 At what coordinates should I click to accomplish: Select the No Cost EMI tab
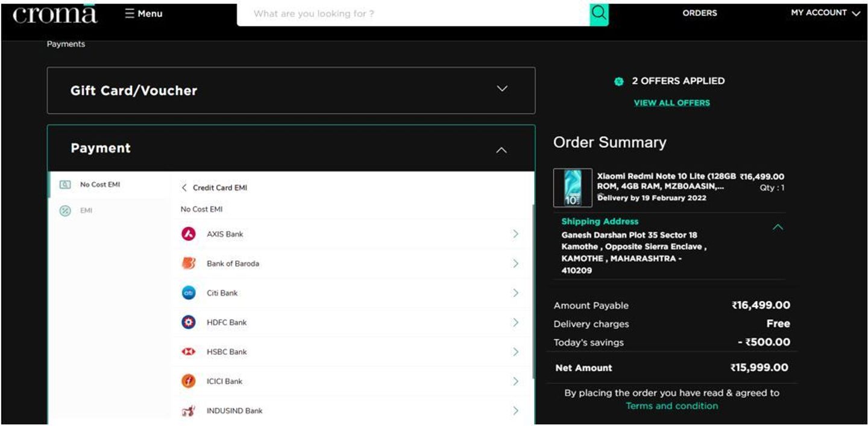(99, 185)
